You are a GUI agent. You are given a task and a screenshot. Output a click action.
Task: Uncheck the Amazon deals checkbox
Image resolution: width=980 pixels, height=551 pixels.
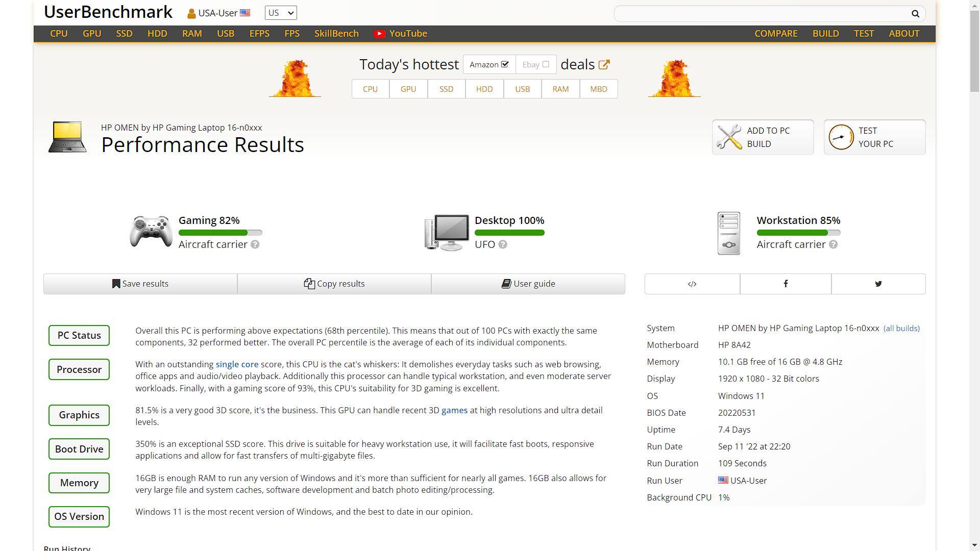(x=505, y=64)
